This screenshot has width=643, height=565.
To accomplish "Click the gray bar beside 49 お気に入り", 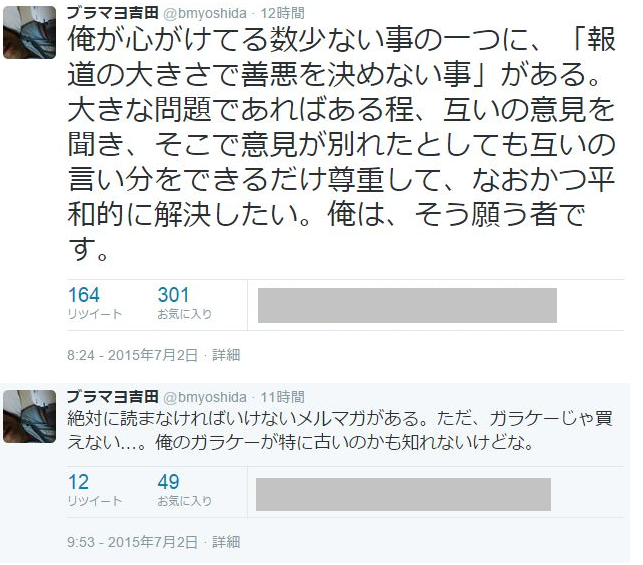I will (x=403, y=494).
